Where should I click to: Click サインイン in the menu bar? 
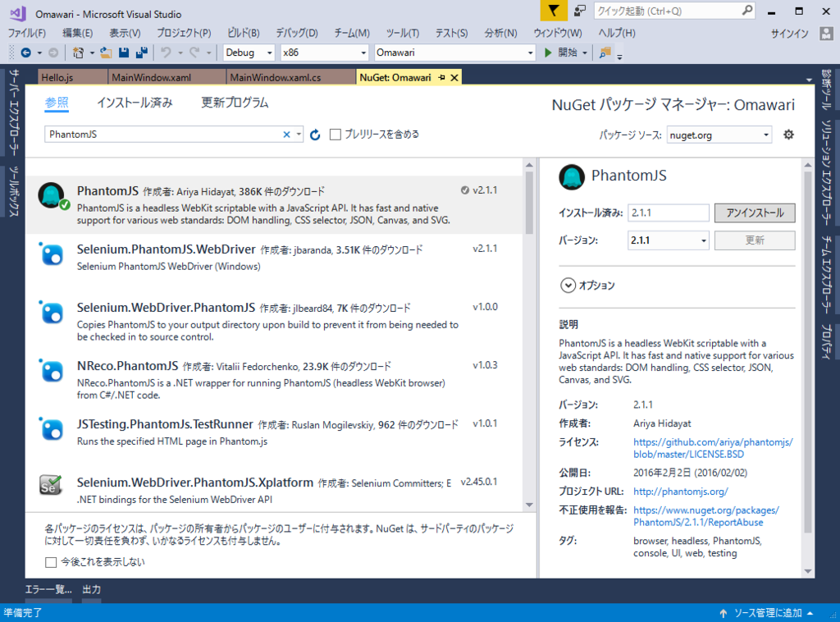pyautogui.click(x=789, y=33)
